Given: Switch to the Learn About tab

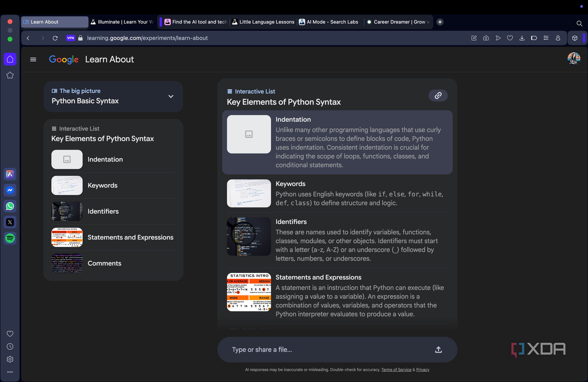Looking at the screenshot, I should click(x=55, y=22).
